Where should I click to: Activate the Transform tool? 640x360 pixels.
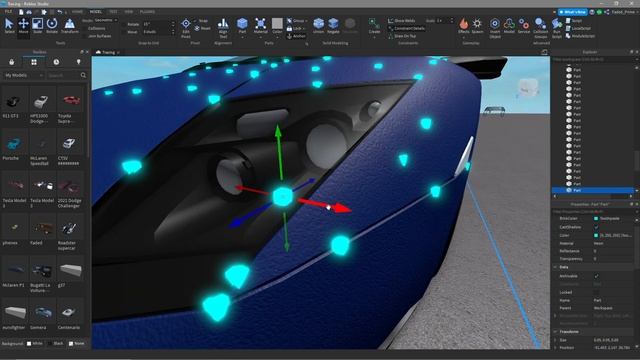(x=70, y=26)
